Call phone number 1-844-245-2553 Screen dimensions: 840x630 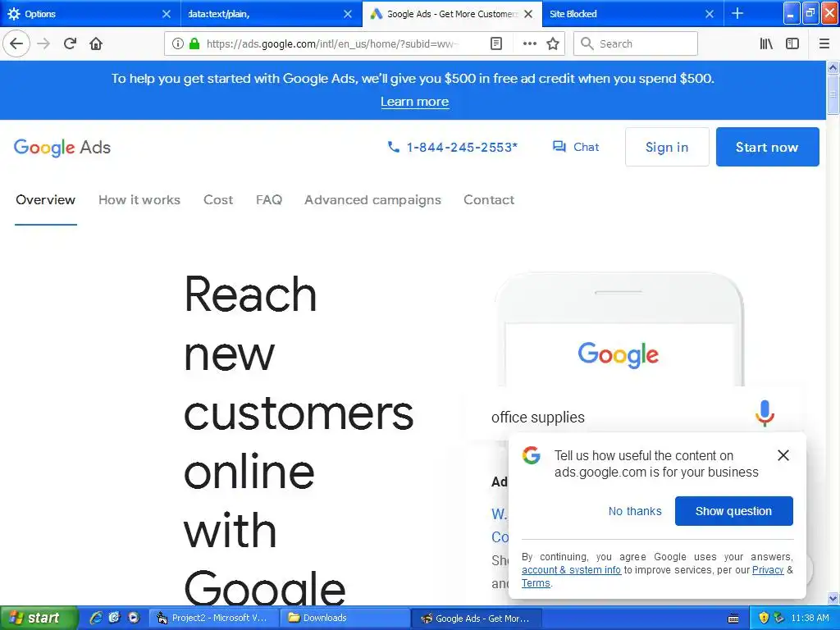tap(462, 148)
